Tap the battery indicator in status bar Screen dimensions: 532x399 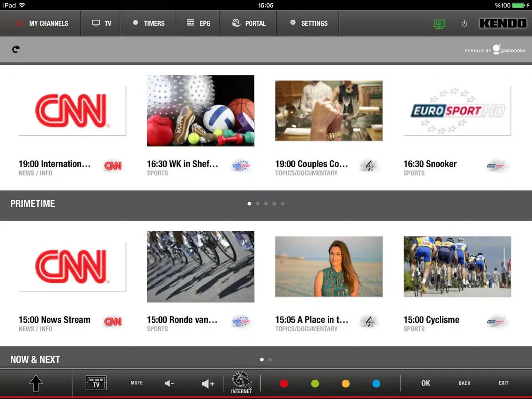pyautogui.click(x=519, y=5)
